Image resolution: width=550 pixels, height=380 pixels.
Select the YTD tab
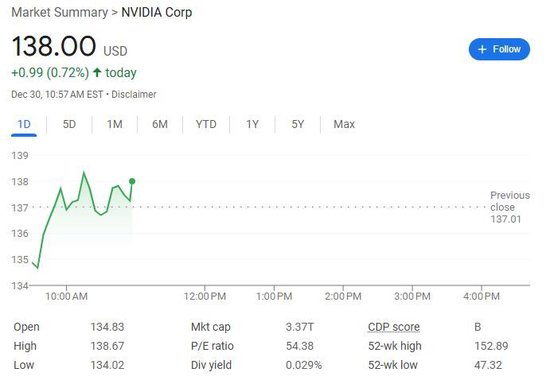(x=206, y=124)
